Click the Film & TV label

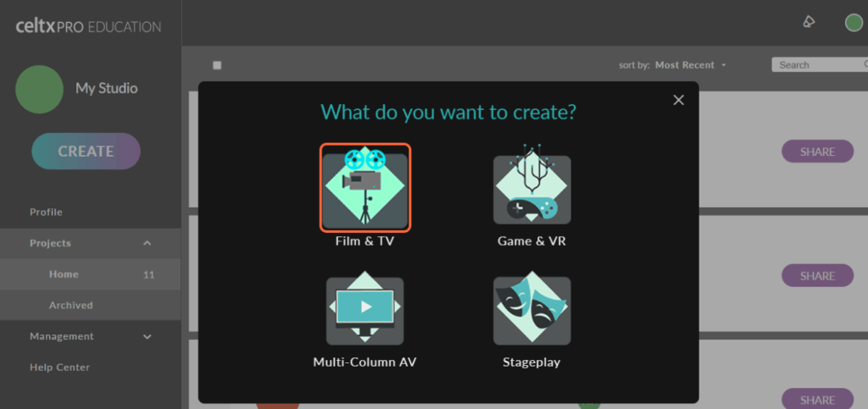pyautogui.click(x=364, y=241)
